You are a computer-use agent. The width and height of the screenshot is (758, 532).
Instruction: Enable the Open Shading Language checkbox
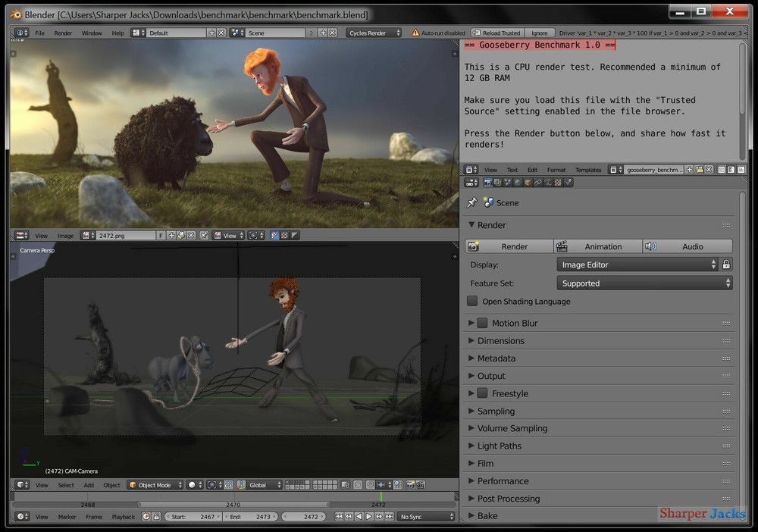(471, 301)
